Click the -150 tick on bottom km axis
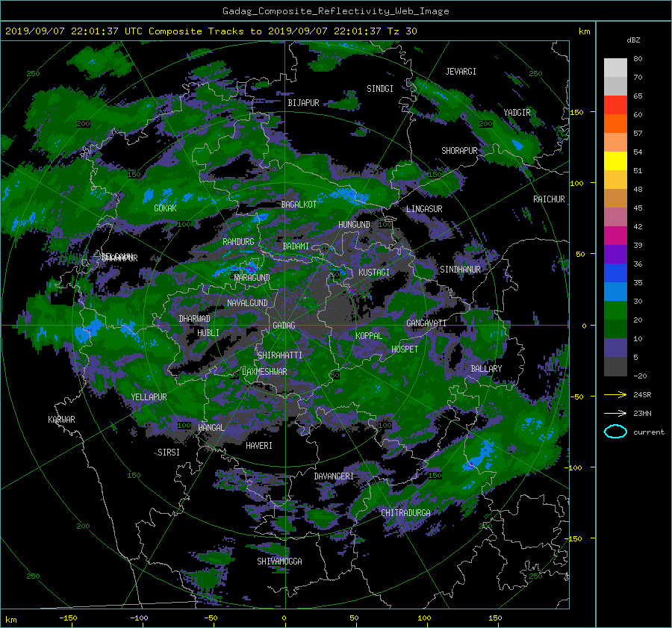 point(68,618)
